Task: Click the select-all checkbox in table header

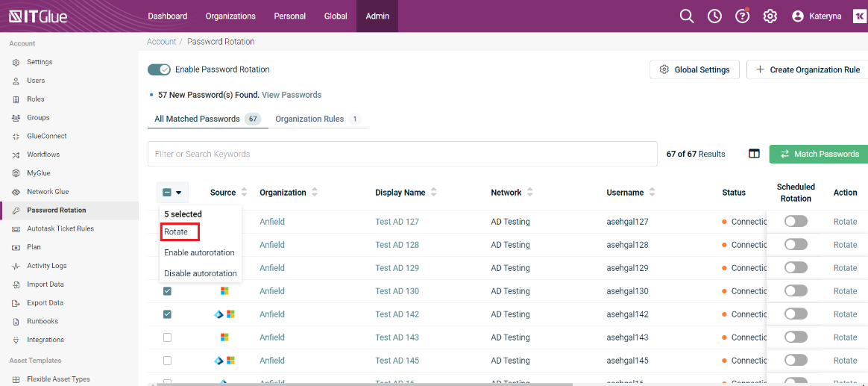Action: (167, 193)
